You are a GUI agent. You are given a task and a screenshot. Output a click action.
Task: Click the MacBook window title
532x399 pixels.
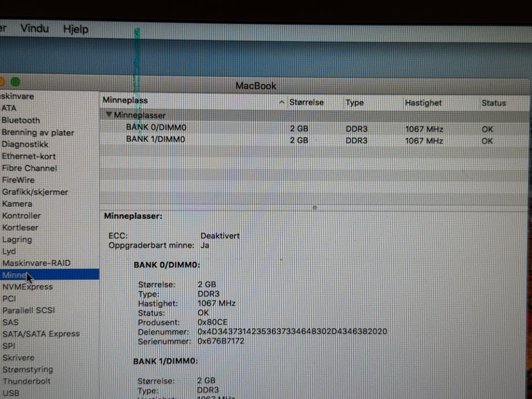coord(256,86)
